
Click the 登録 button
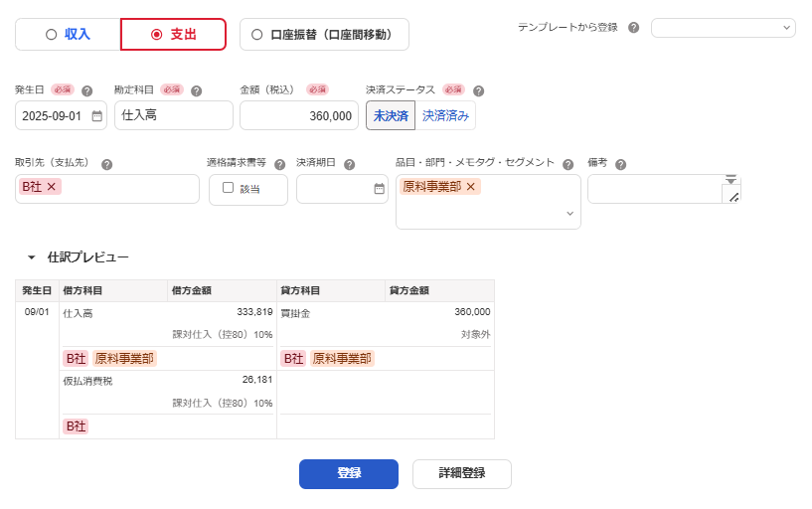[x=349, y=474]
